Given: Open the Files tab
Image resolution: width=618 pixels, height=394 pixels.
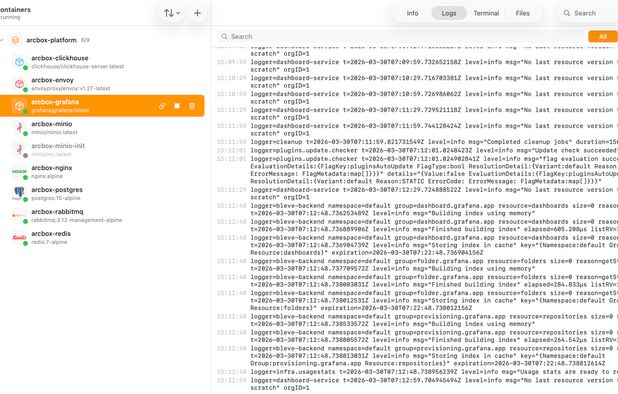Looking at the screenshot, I should [523, 13].
